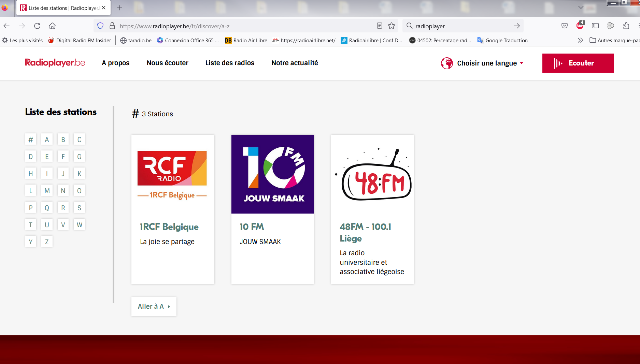Image resolution: width=640 pixels, height=364 pixels.
Task: Open Radioairlibre Conf D... bookmark
Action: [372, 40]
